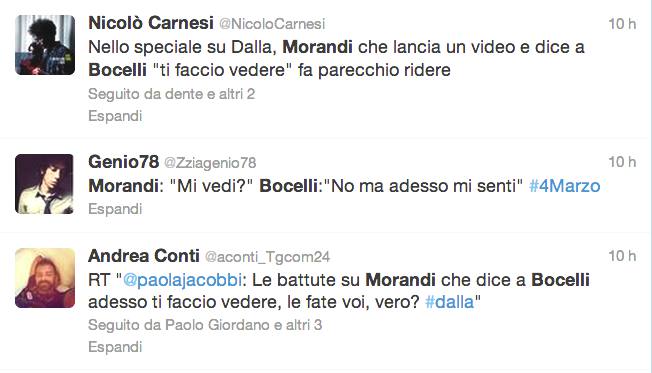The image size is (652, 373).
Task: Click the Nicolò Carnesi display name
Action: click(151, 23)
